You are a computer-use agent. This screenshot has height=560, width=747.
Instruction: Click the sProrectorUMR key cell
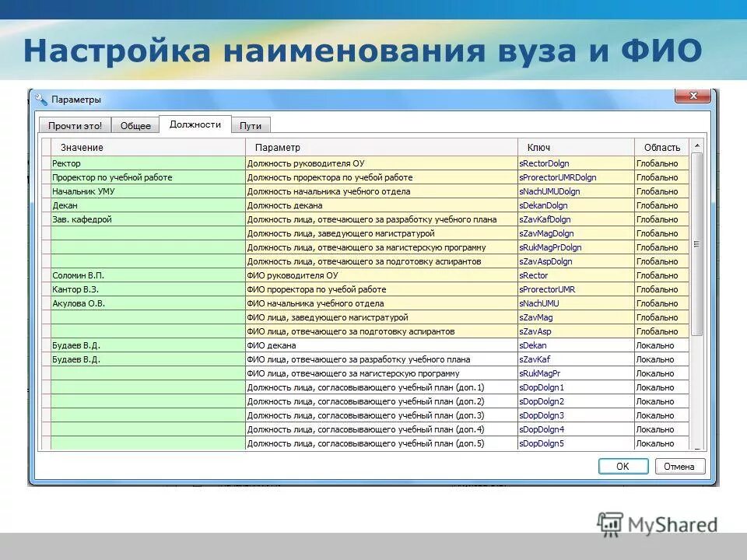click(576, 289)
